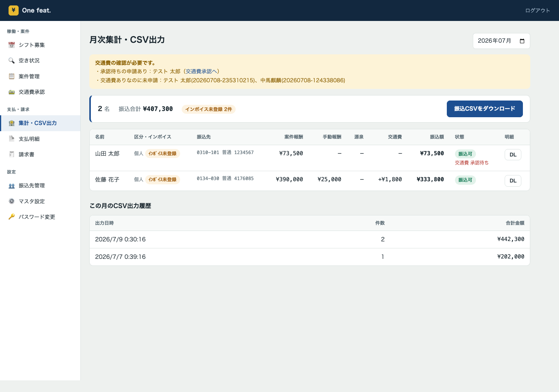The image size is (559, 392).
Task: Select 集計・CSV出力 sidebar item
Action: point(40,123)
